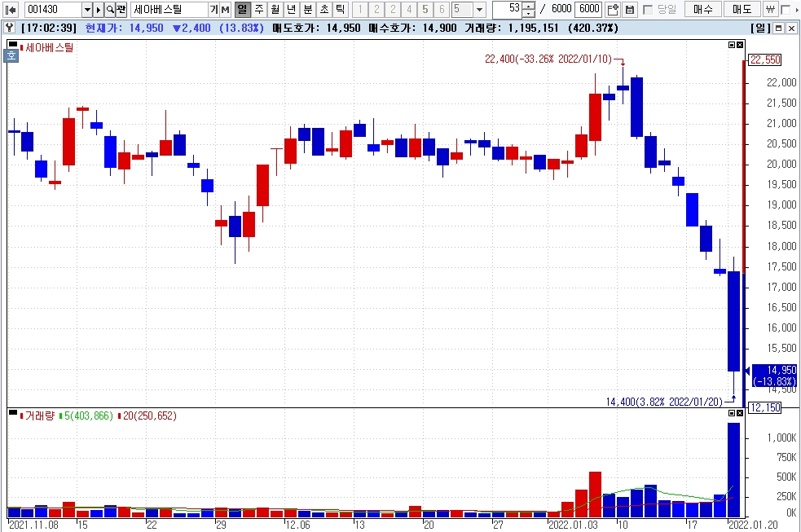The height and width of the screenshot is (532, 801).
Task: Click the price pane maximize icon
Action: 732,45
